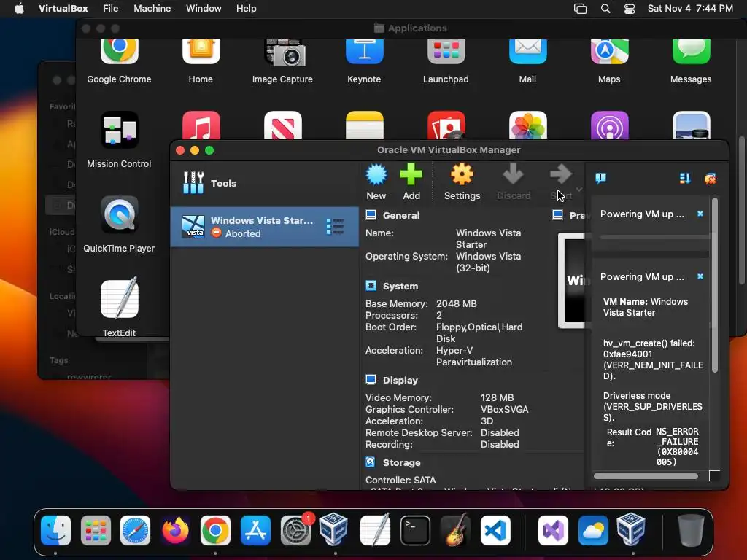Open Control Center in menu bar
This screenshot has width=747, height=560.
click(x=630, y=9)
